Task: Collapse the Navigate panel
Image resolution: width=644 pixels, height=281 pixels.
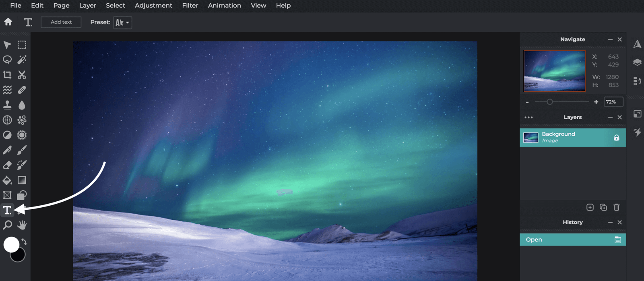Action: click(610, 39)
